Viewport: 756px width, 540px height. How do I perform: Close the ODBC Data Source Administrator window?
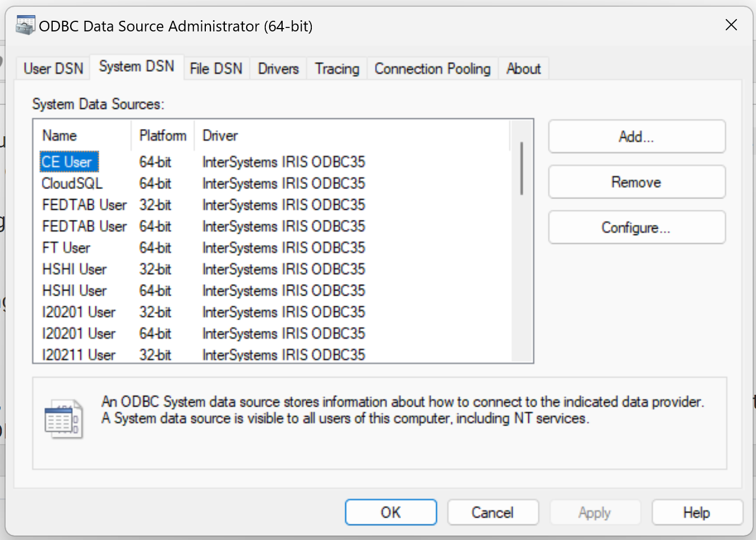(731, 25)
